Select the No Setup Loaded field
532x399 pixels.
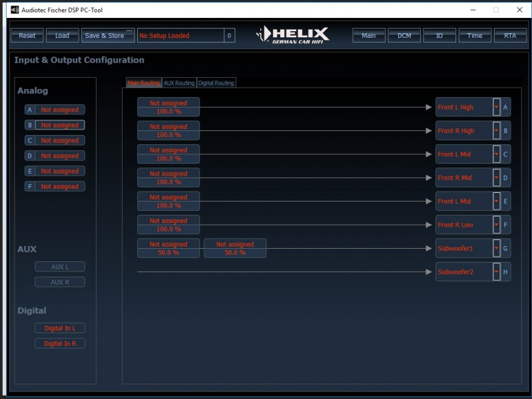[x=180, y=35]
